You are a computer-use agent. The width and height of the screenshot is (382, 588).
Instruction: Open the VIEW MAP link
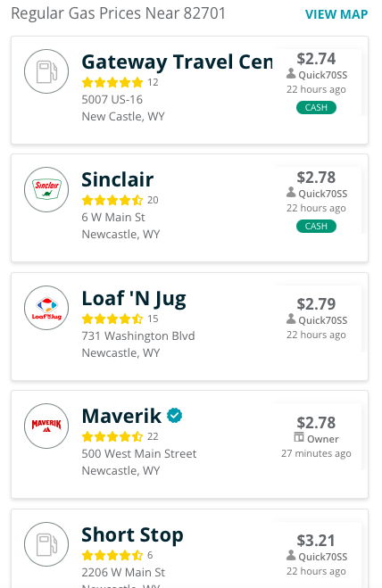coord(336,14)
